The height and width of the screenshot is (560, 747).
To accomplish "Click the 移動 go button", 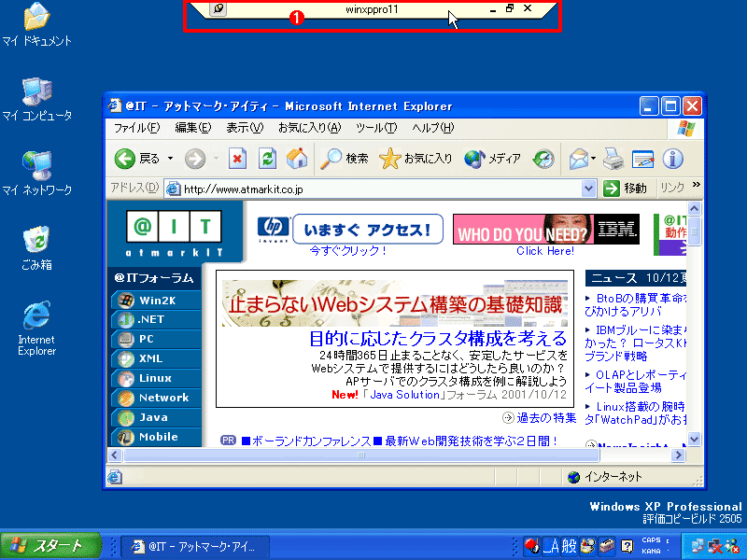I will (625, 189).
